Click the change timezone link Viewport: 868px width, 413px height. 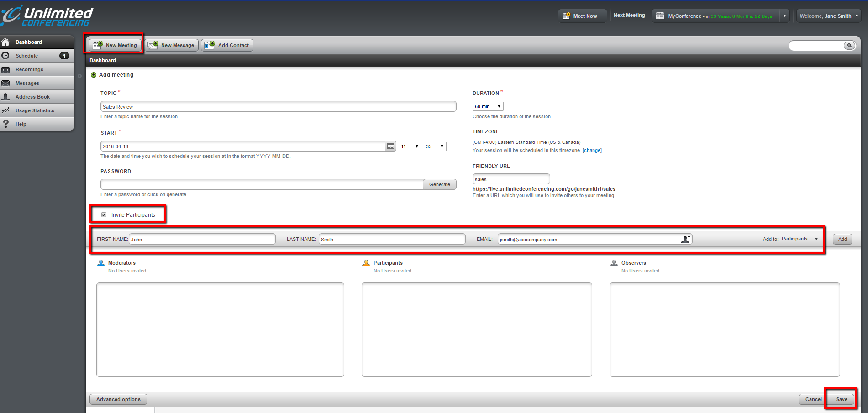592,150
